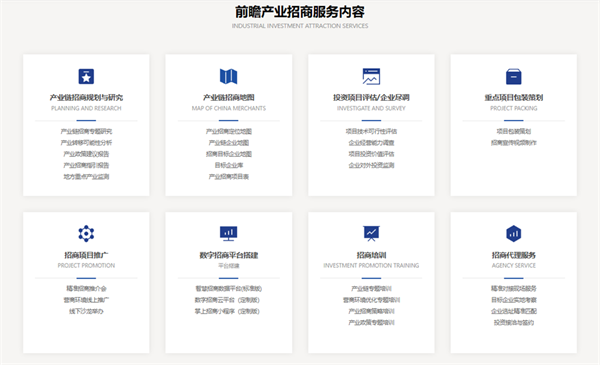Click the gear-flower icon for Project Promotion
The height and width of the screenshot is (365, 600).
(86, 233)
